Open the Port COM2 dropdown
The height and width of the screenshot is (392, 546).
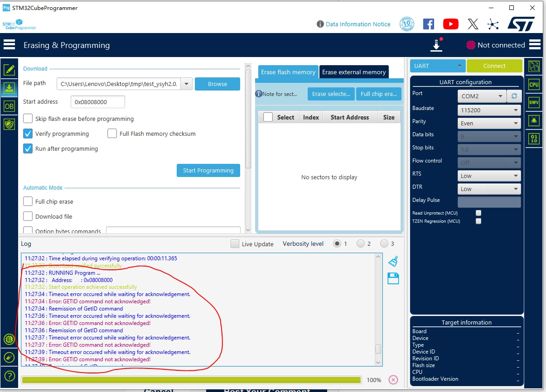(x=482, y=96)
